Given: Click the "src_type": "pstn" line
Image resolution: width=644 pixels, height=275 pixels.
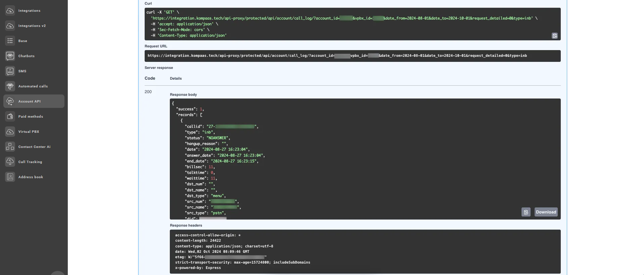Looking at the screenshot, I should 205,213.
